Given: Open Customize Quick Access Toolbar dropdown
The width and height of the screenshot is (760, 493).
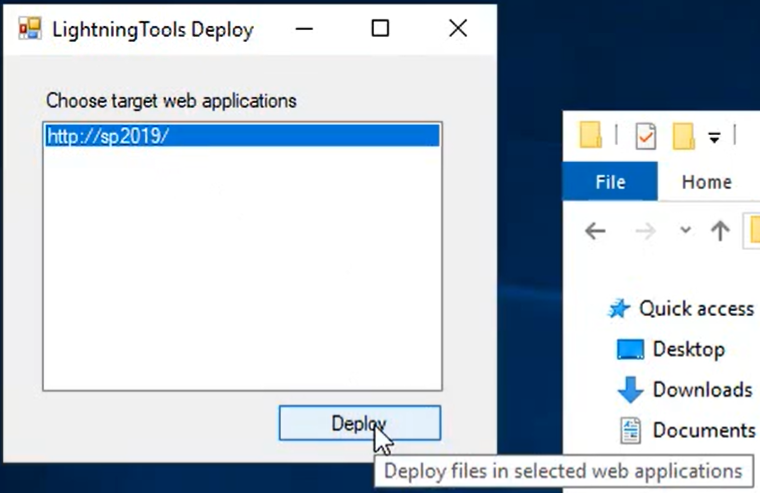Looking at the screenshot, I should pos(714,138).
